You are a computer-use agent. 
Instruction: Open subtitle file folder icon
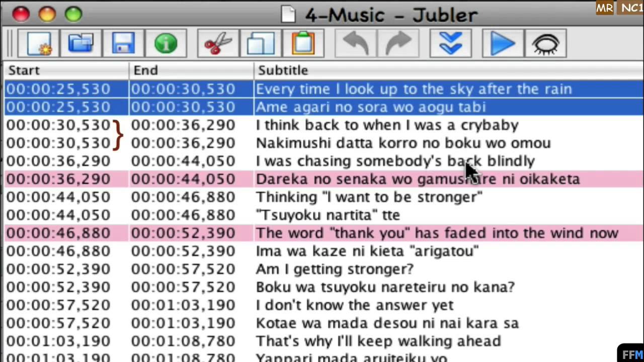coord(80,43)
